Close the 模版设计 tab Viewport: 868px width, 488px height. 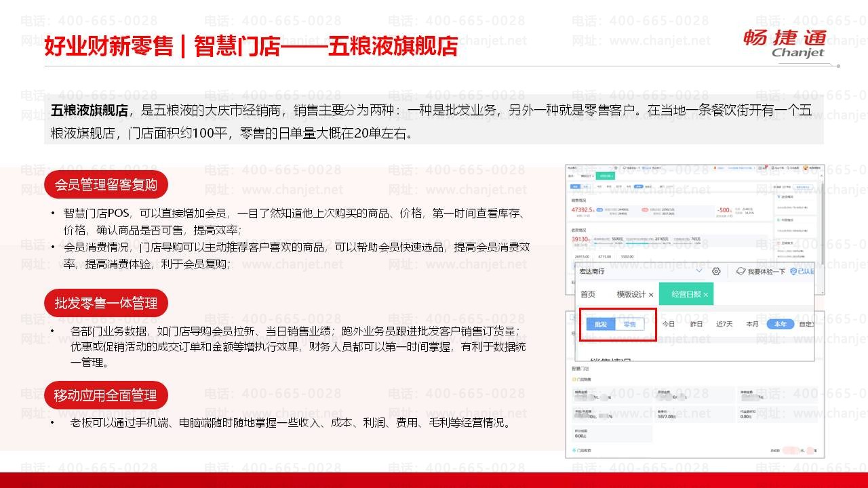(651, 295)
